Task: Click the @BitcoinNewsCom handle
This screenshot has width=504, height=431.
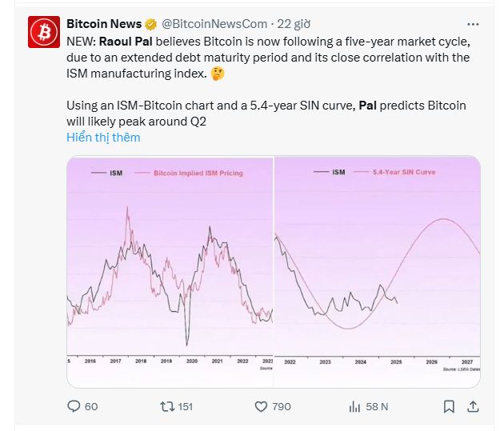Action: click(x=214, y=24)
